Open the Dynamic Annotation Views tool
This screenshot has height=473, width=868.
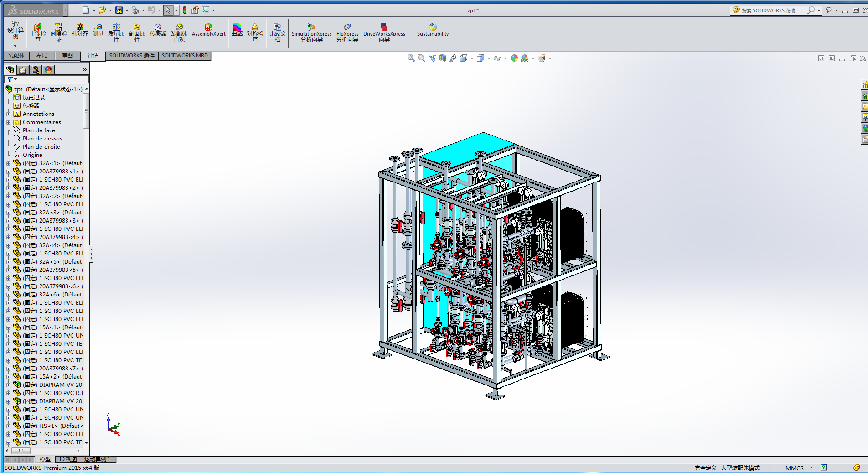(x=453, y=58)
